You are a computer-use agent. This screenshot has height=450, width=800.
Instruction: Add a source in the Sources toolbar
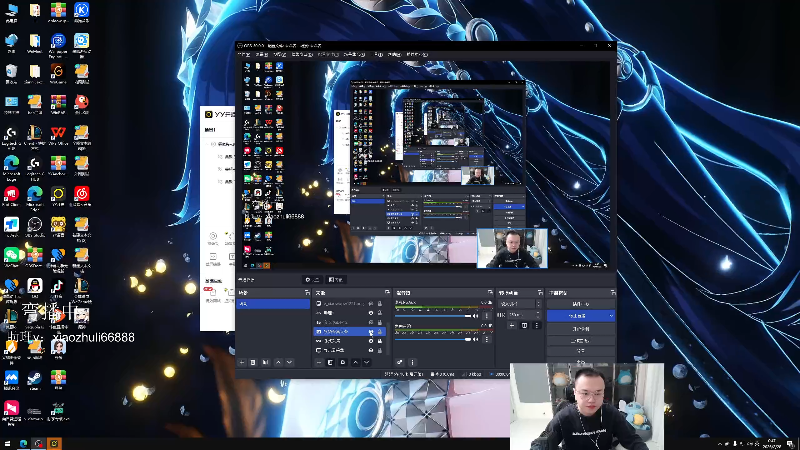coord(319,362)
